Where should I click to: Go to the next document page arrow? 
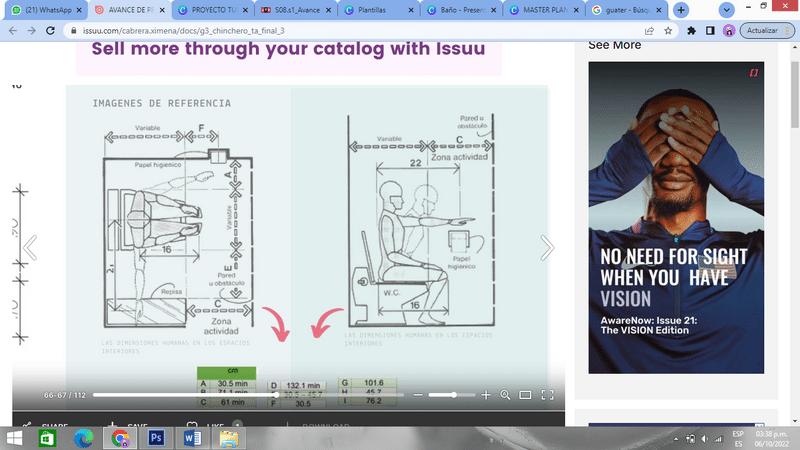click(x=547, y=248)
